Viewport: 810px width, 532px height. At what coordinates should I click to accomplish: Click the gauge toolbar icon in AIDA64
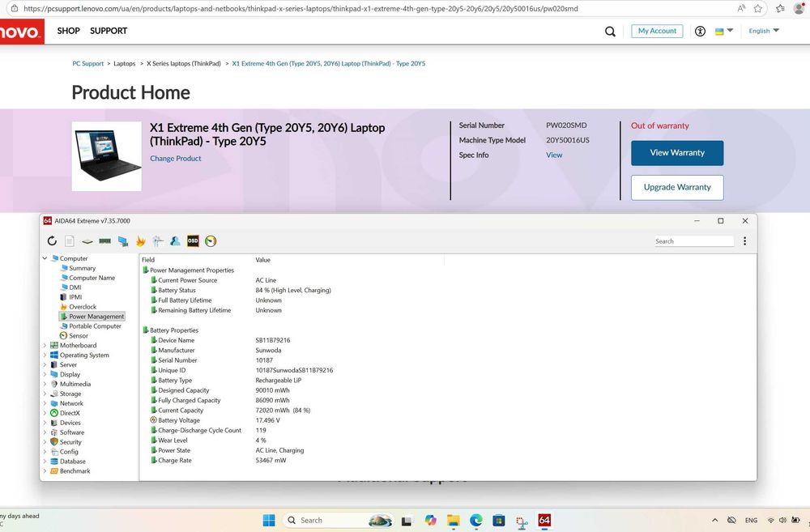211,240
